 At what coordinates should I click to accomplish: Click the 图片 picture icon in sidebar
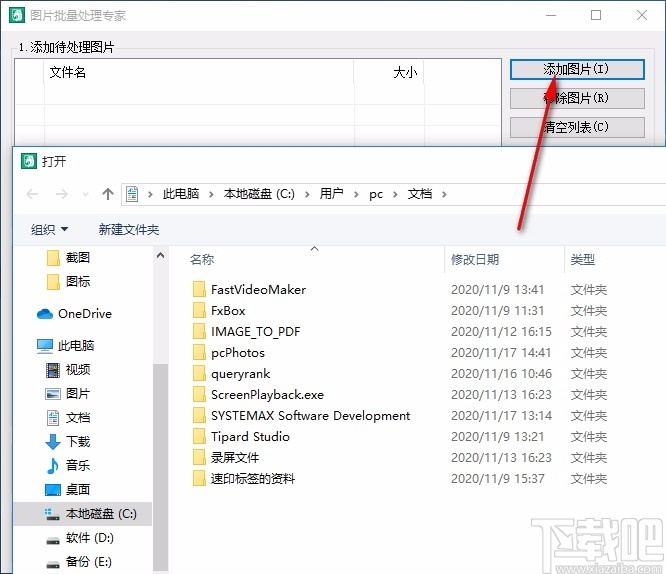[53, 394]
